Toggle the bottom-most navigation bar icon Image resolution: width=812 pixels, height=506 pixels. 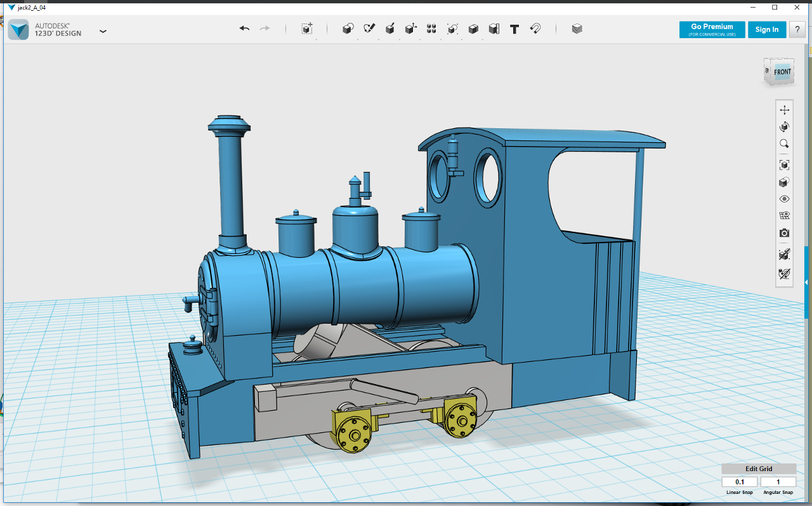point(784,274)
